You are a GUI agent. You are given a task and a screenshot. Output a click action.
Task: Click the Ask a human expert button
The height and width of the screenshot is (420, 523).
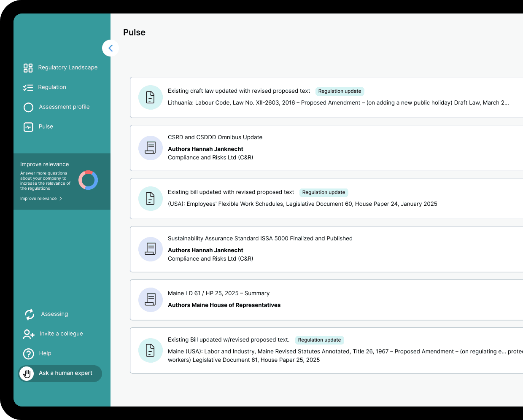(x=60, y=374)
